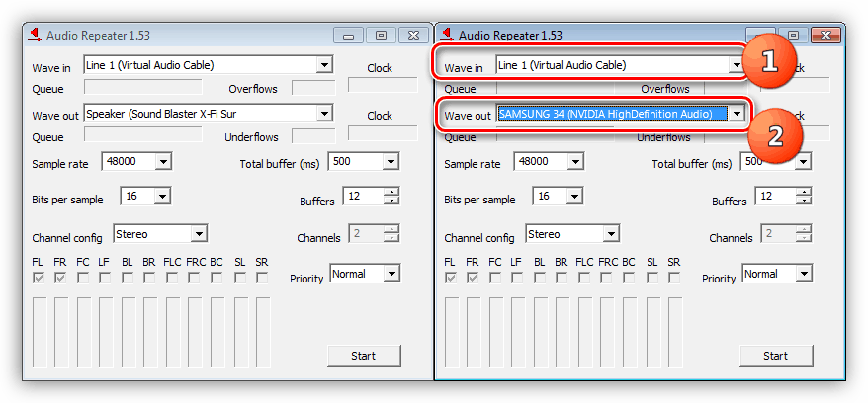
Task: Toggle the FL channel checkbox in left window
Action: (39, 278)
